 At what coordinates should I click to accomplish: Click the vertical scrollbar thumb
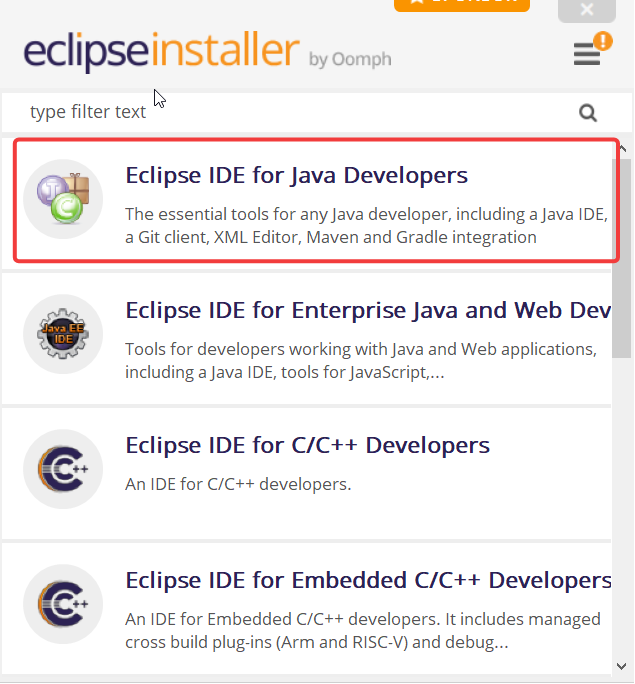point(621,258)
